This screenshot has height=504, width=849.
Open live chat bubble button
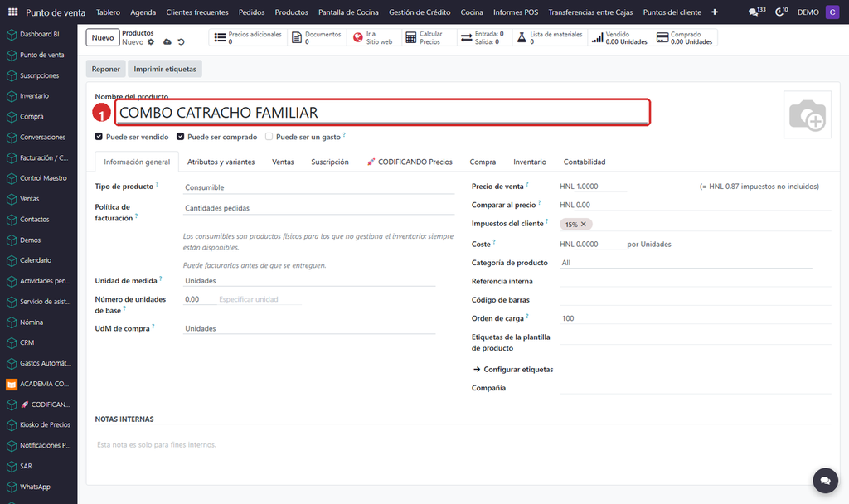coord(825,480)
